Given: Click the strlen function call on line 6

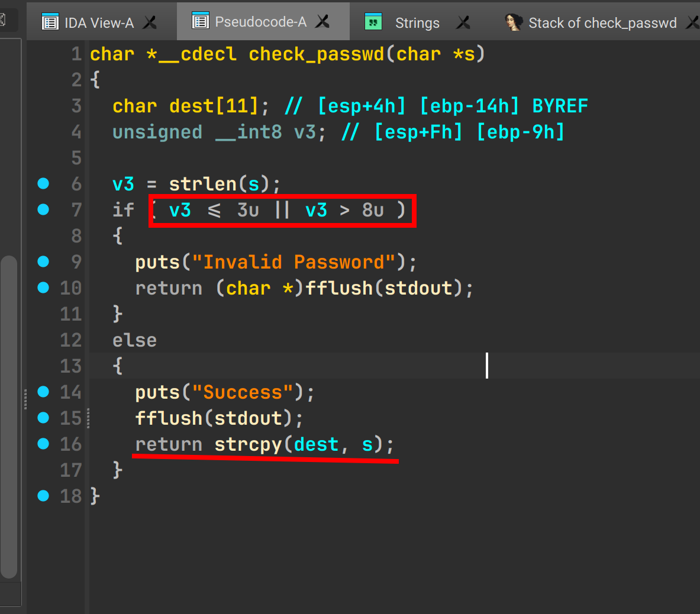Looking at the screenshot, I should coord(202,184).
